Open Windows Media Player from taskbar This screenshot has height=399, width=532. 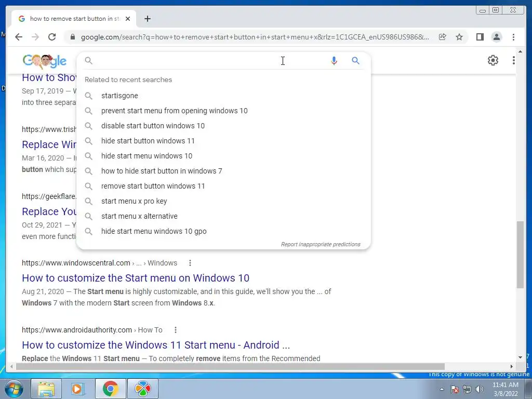(78, 389)
